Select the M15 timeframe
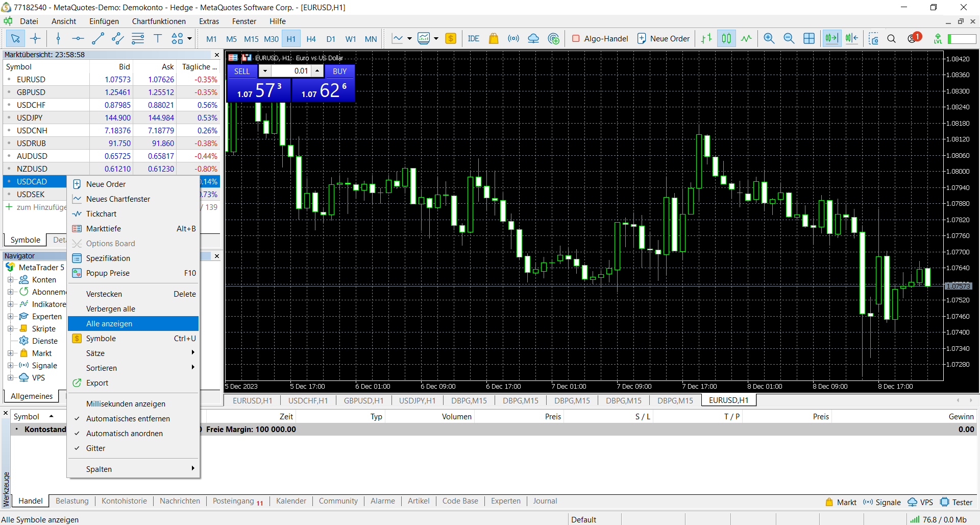Screen dimensions: 980x525 point(251,39)
